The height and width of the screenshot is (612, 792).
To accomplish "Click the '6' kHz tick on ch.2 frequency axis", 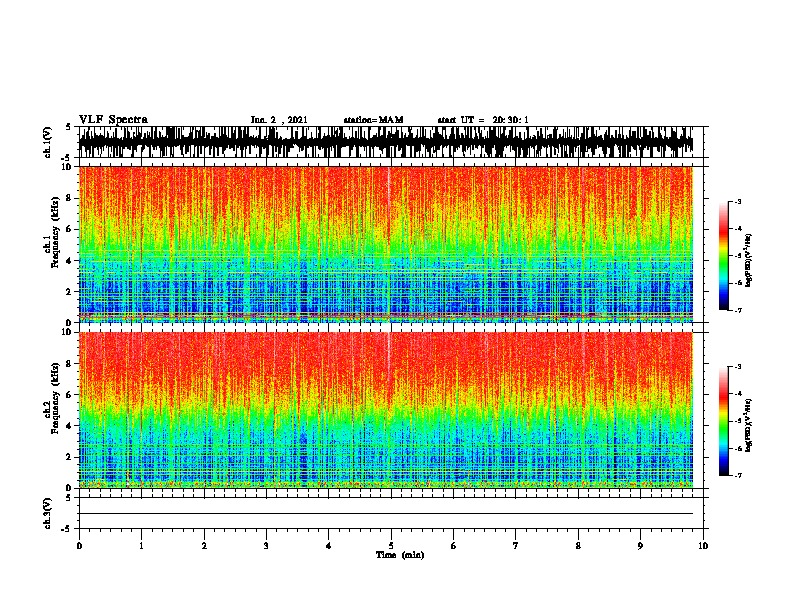I will [x=69, y=395].
